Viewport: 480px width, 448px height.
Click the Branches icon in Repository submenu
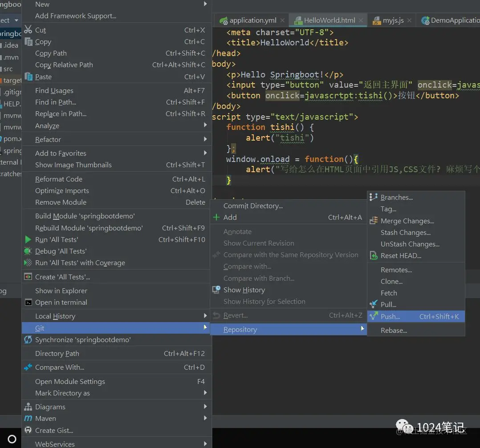tap(373, 197)
